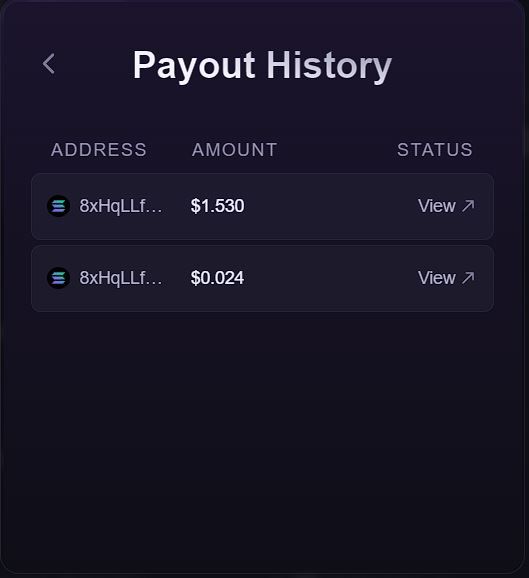Go back using the left chevron arrow
This screenshot has height=578, width=529.
tap(49, 64)
